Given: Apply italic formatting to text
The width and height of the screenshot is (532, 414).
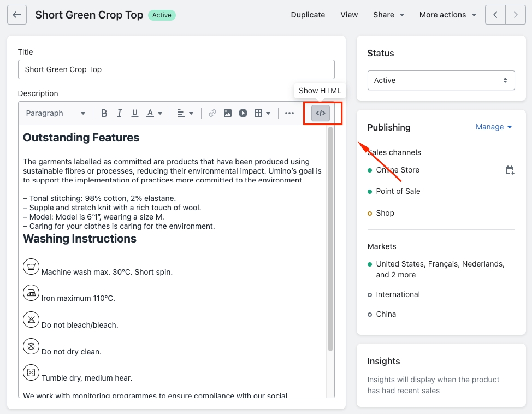Looking at the screenshot, I should click(119, 113).
